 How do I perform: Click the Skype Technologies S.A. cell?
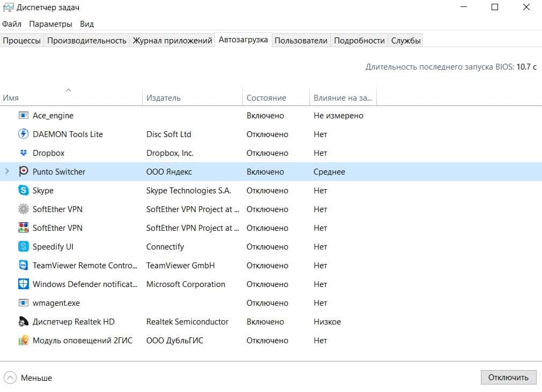click(x=188, y=191)
